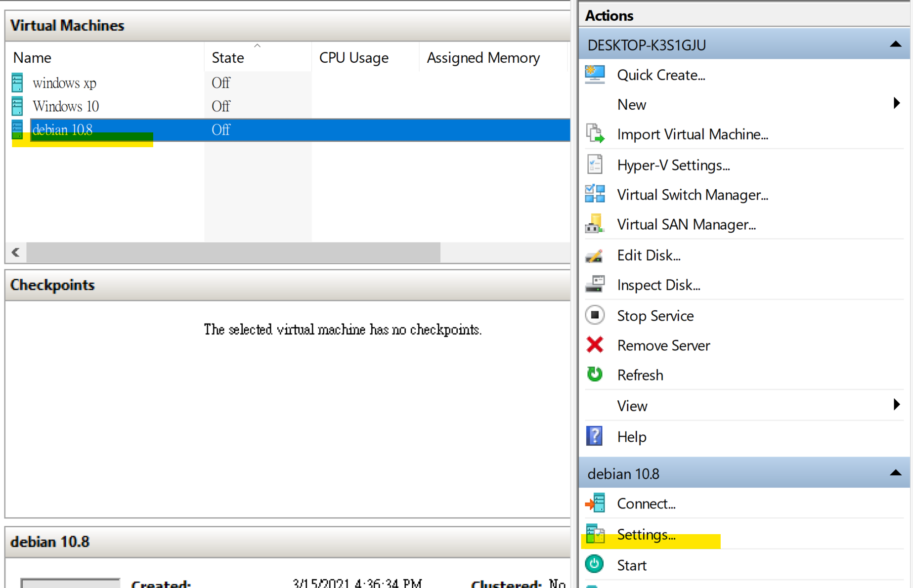Click the virtual machines horizontal scrollbar thumb
The height and width of the screenshot is (588, 913).
tap(233, 252)
